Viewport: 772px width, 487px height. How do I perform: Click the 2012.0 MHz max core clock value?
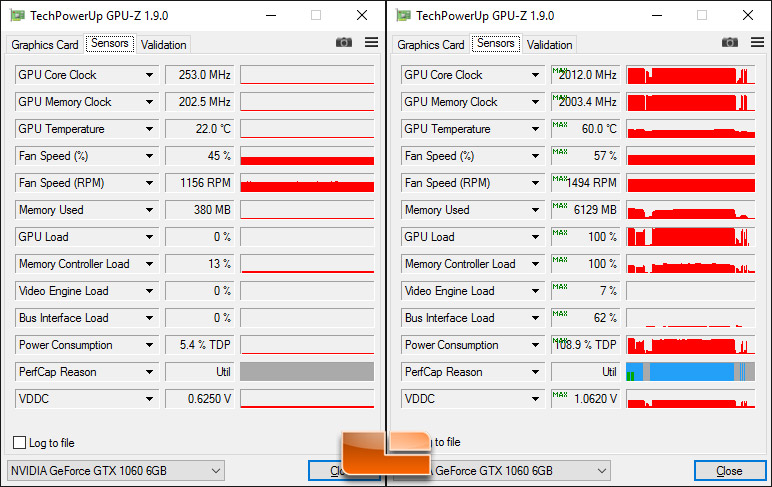pyautogui.click(x=586, y=75)
